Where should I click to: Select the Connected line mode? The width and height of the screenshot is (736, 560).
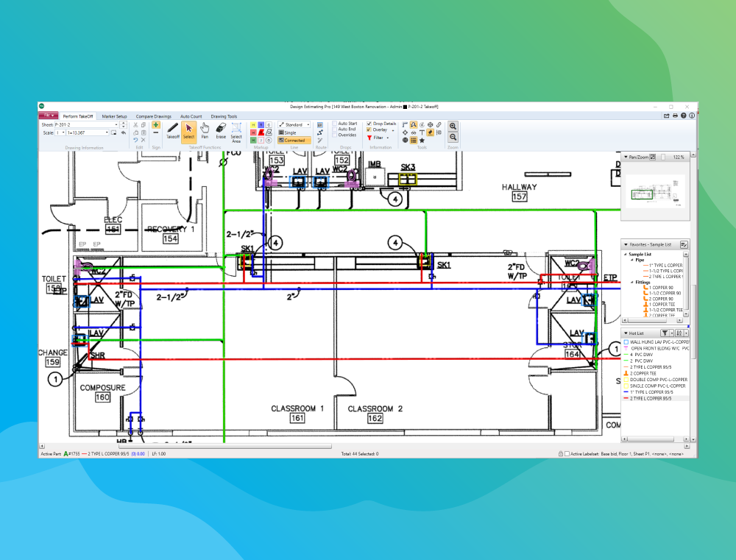294,141
